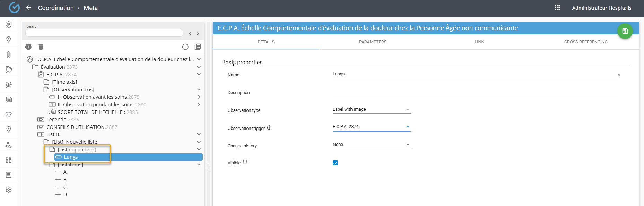Click Coordination breadcrumb link
Viewport: 644px width, 206px height.
(56, 8)
